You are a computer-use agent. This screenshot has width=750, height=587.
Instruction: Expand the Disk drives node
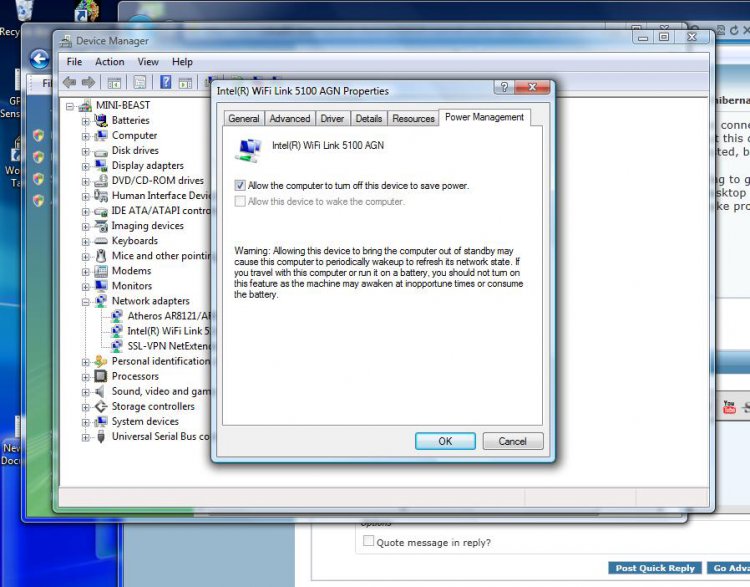[x=86, y=151]
